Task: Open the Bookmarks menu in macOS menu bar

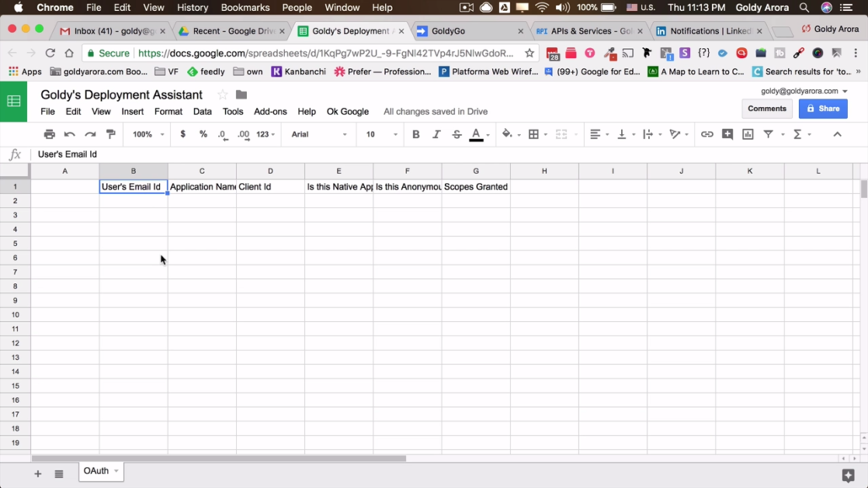Action: tap(244, 8)
